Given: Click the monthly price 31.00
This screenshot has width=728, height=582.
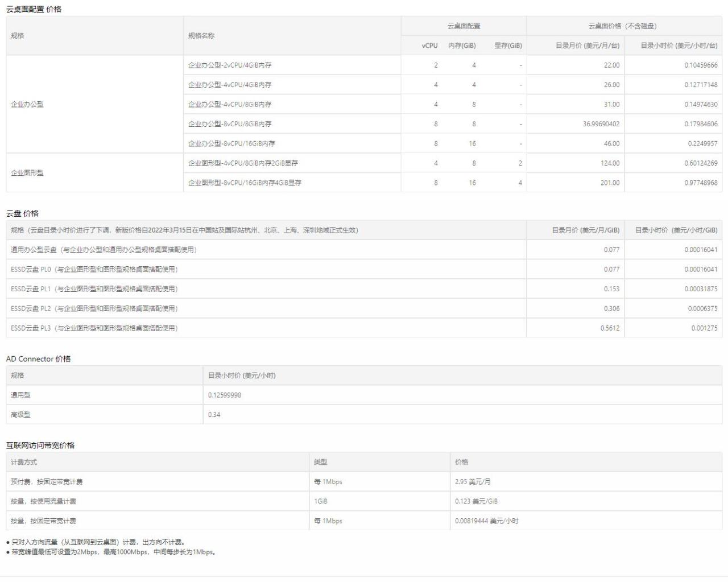Looking at the screenshot, I should 611,105.
